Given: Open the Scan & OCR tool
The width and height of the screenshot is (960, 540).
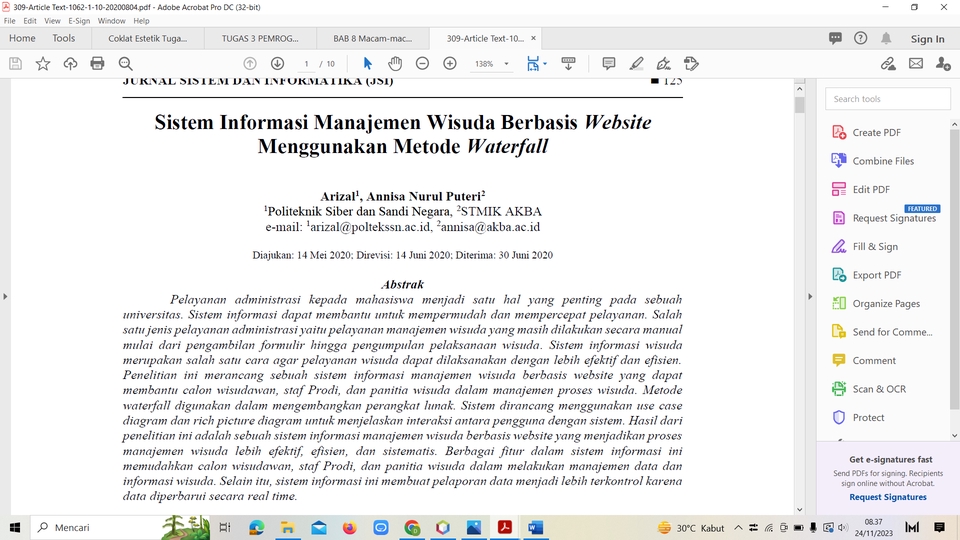Looking at the screenshot, I should (x=869, y=389).
